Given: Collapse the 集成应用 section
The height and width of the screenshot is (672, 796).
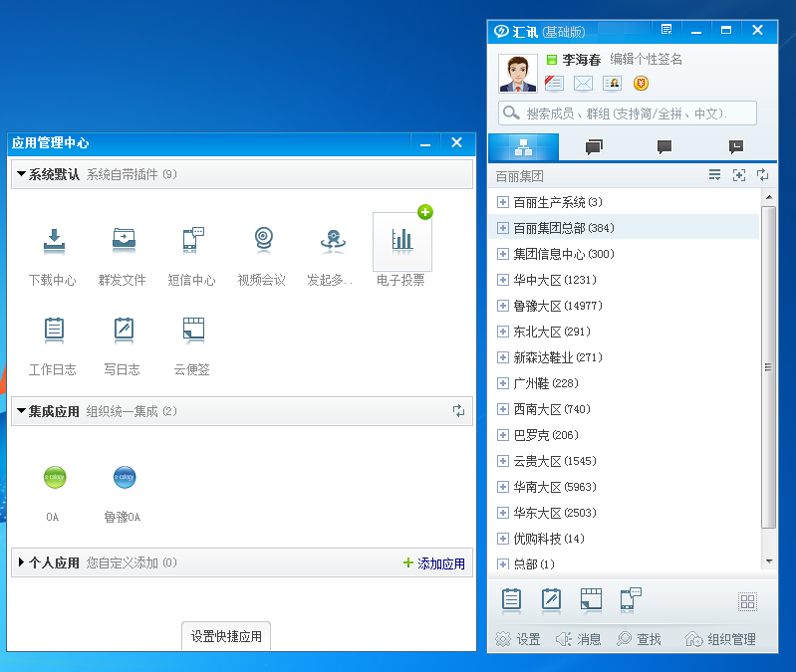Looking at the screenshot, I should coord(21,411).
